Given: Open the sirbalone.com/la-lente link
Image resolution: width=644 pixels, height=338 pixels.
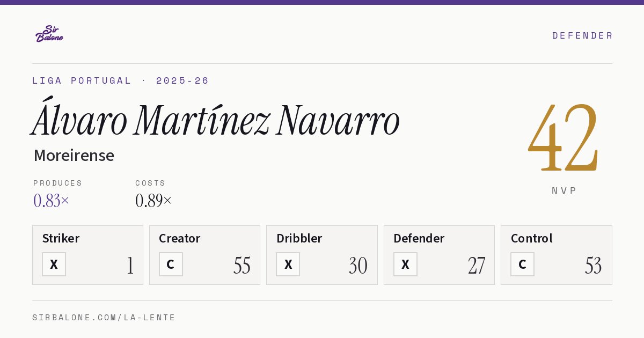Looking at the screenshot, I should (104, 318).
